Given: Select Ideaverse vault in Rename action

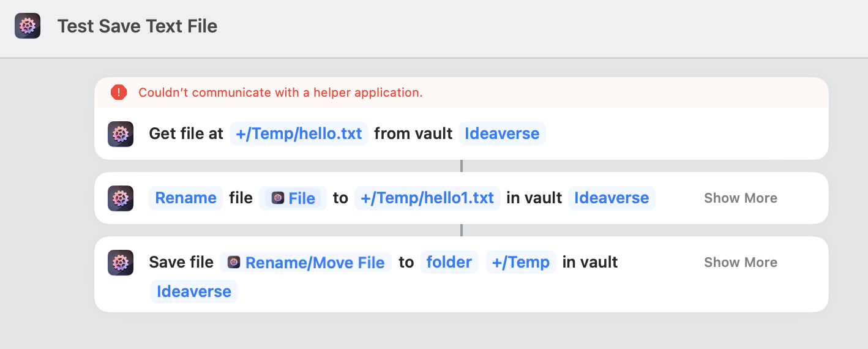Looking at the screenshot, I should 611,198.
